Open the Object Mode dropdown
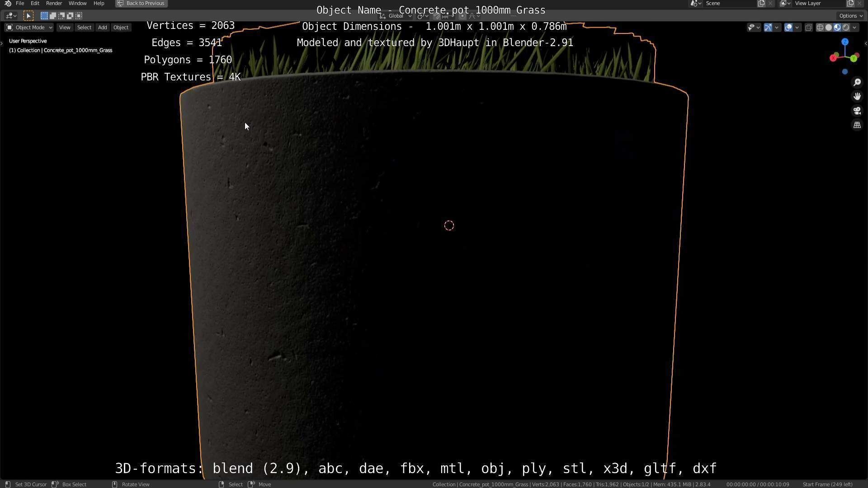Viewport: 868px width, 488px height. [29, 28]
